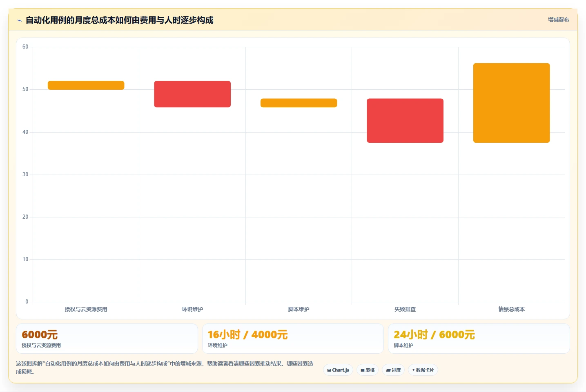Click the 授权与云资源费用 x-axis label

(86, 309)
